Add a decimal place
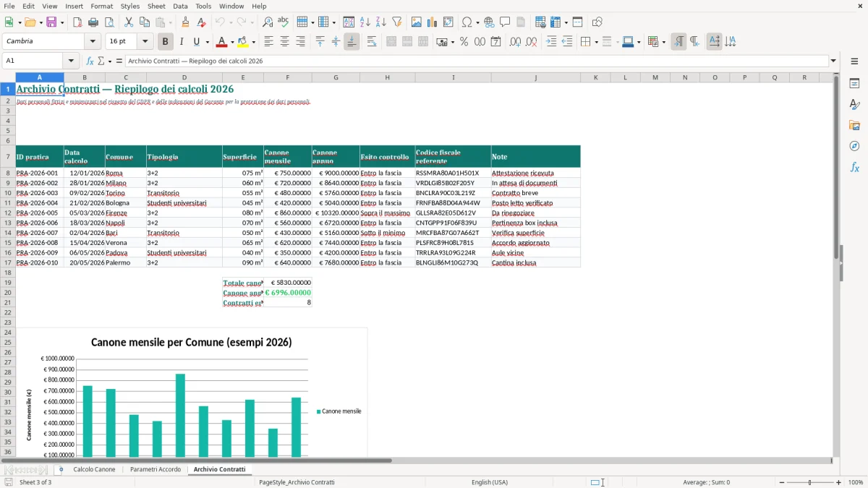 pos(515,41)
